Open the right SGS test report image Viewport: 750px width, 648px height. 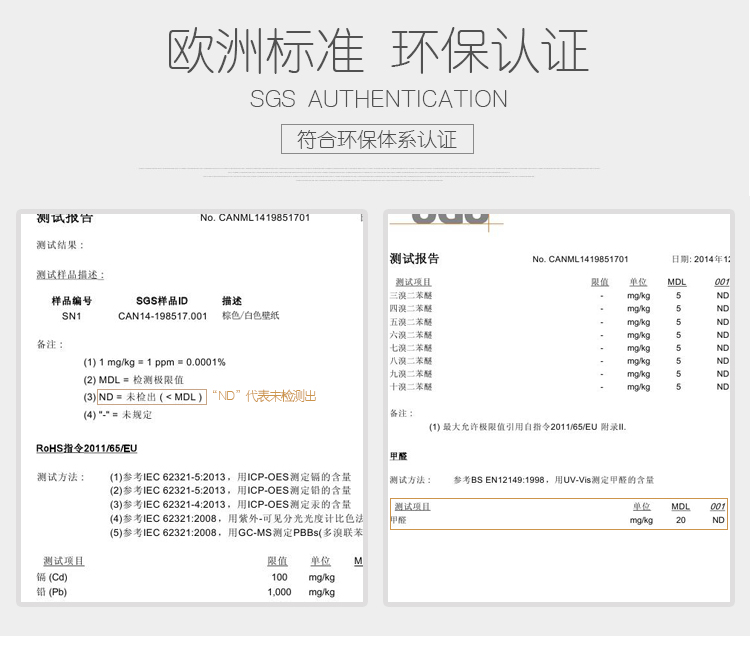tap(559, 408)
